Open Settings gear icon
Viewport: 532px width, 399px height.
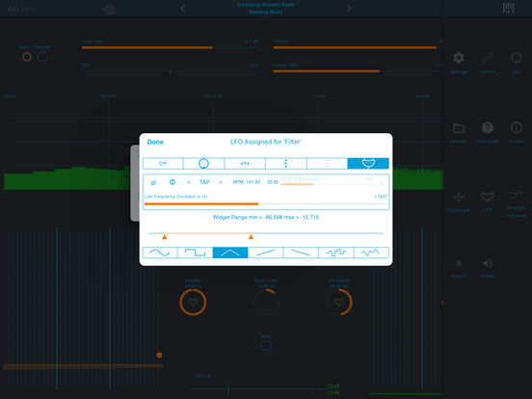(x=459, y=58)
